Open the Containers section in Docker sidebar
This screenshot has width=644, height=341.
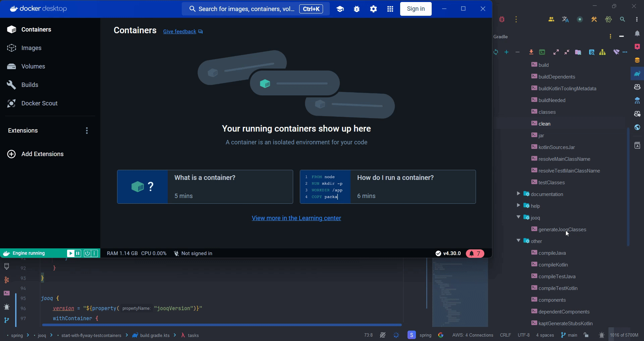coord(30,30)
